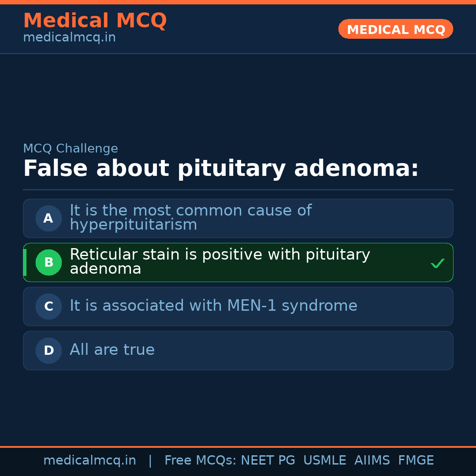This screenshot has width=476, height=476.
Task: Select the green B option circle
Action: click(x=48, y=262)
